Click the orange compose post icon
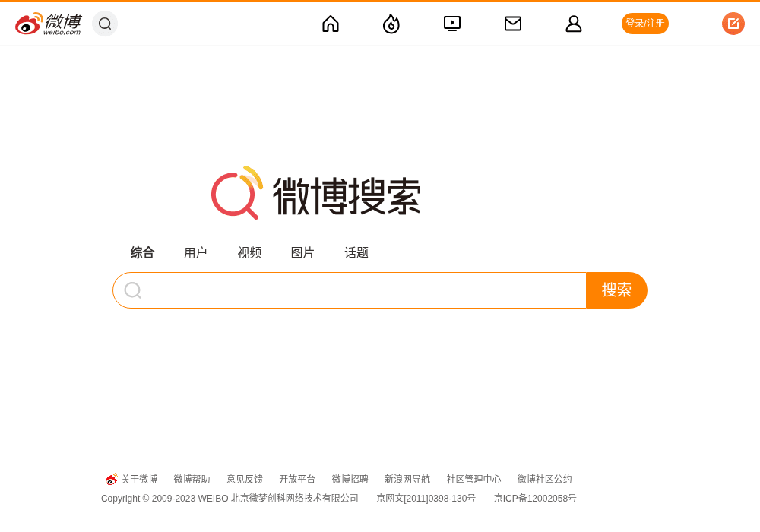 (733, 24)
